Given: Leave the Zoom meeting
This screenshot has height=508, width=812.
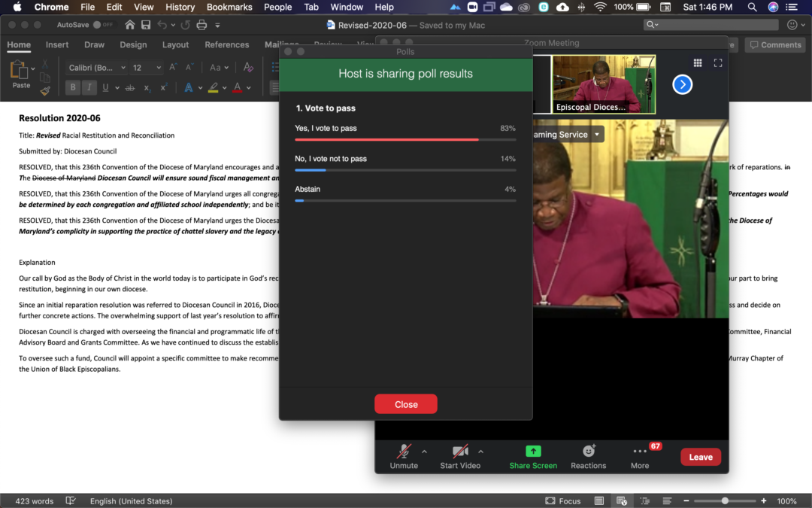Looking at the screenshot, I should tap(701, 457).
